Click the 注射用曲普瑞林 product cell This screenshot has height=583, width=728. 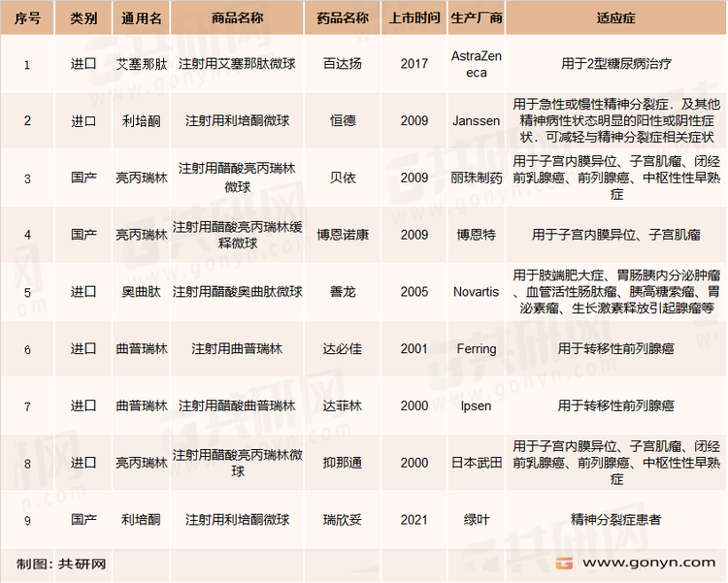pos(237,348)
